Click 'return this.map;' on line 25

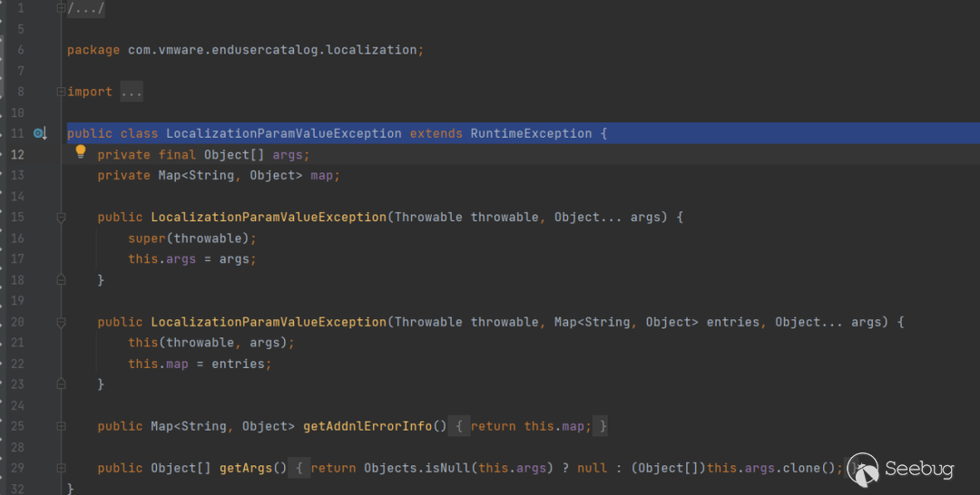(531, 426)
